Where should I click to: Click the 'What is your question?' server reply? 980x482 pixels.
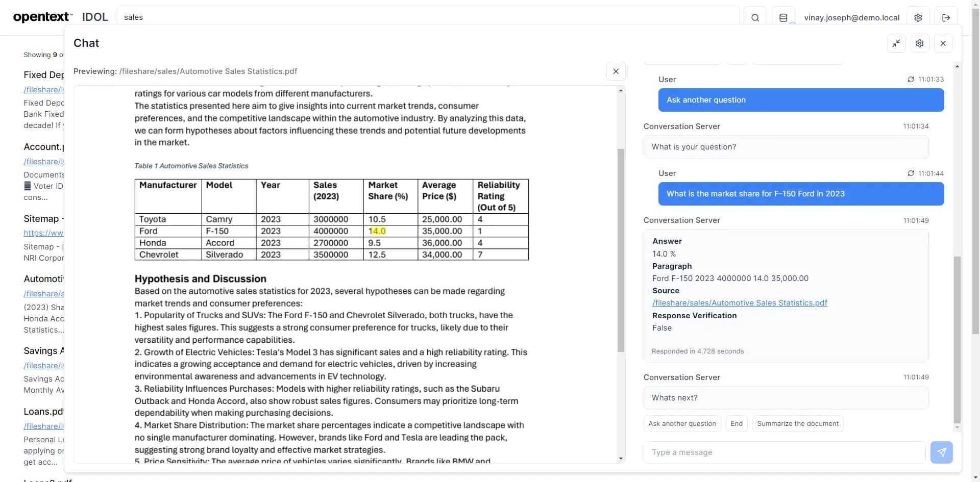(x=786, y=147)
